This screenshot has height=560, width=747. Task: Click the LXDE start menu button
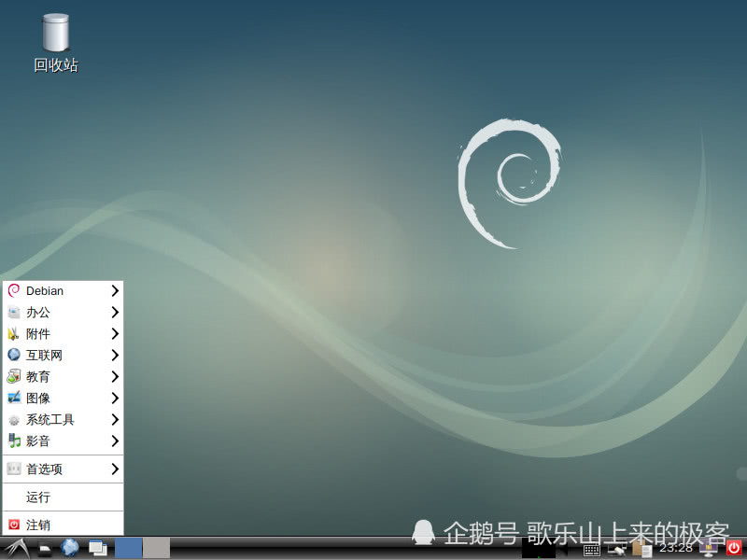click(17, 549)
